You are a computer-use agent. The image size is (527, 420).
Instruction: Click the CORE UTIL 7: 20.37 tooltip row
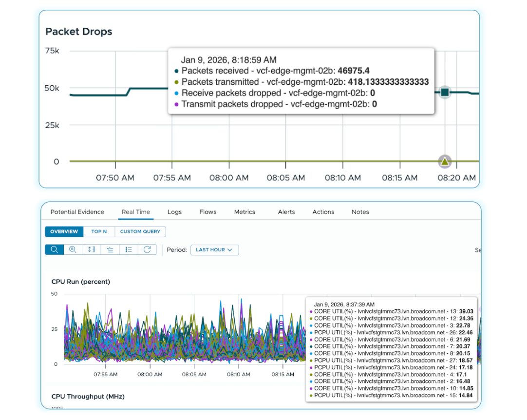(x=390, y=346)
